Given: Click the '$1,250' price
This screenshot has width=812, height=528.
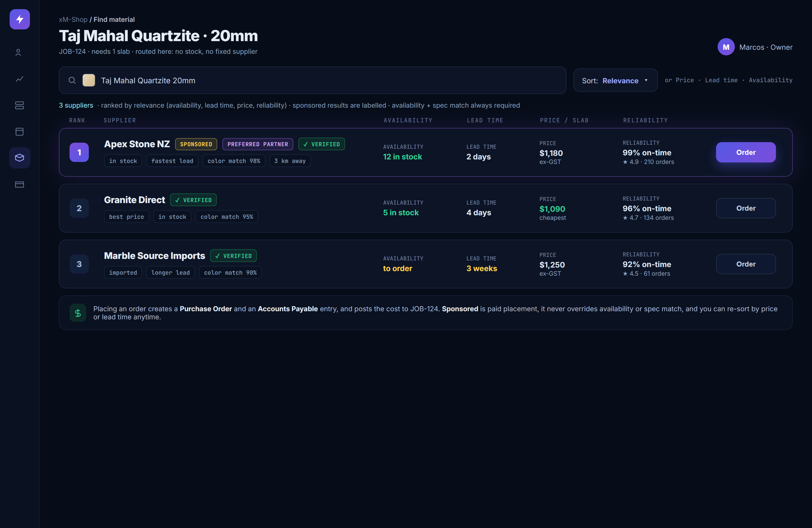Looking at the screenshot, I should (x=552, y=265).
